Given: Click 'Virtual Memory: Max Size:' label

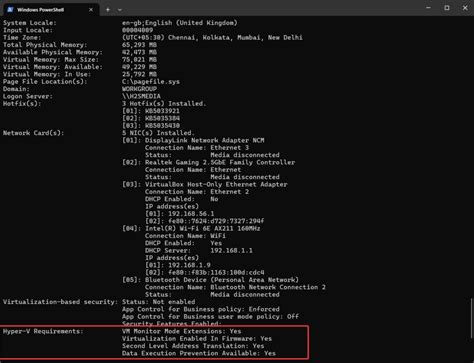Looking at the screenshot, I should (51, 59).
